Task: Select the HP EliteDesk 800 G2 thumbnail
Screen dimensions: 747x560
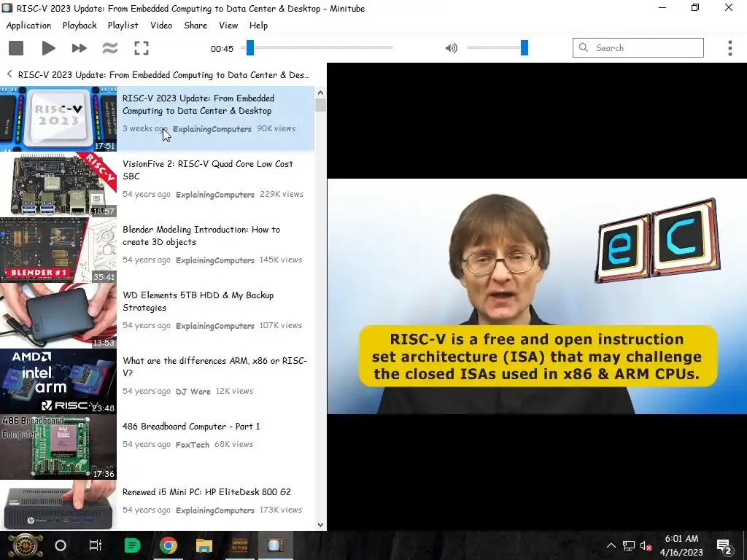Action: click(x=58, y=505)
